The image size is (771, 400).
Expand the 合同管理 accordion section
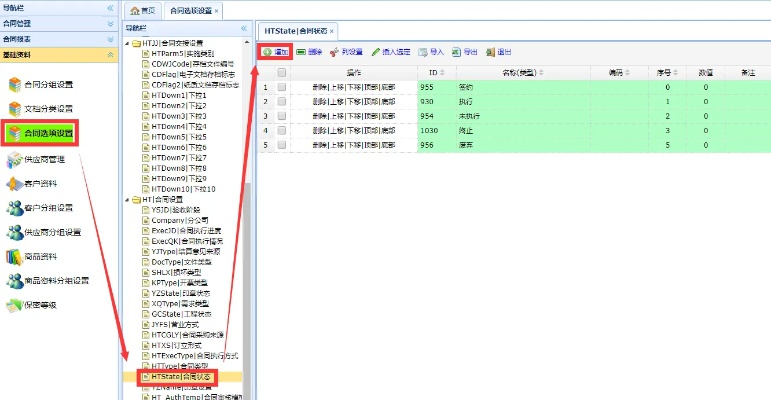(110, 23)
